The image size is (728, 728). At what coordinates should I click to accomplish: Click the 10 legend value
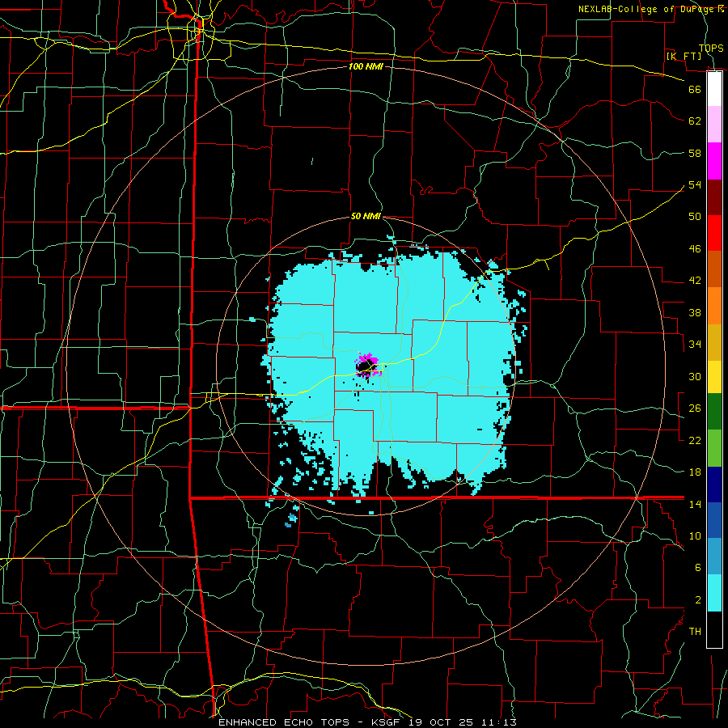tap(695, 536)
